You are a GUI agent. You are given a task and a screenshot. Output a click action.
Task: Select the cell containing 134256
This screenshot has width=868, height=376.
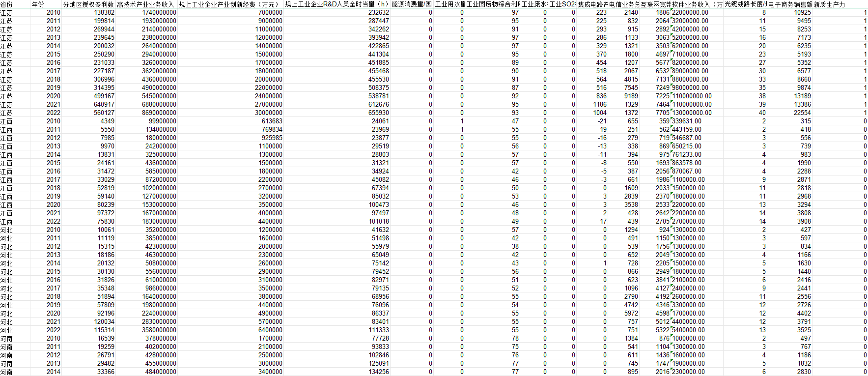click(x=379, y=372)
